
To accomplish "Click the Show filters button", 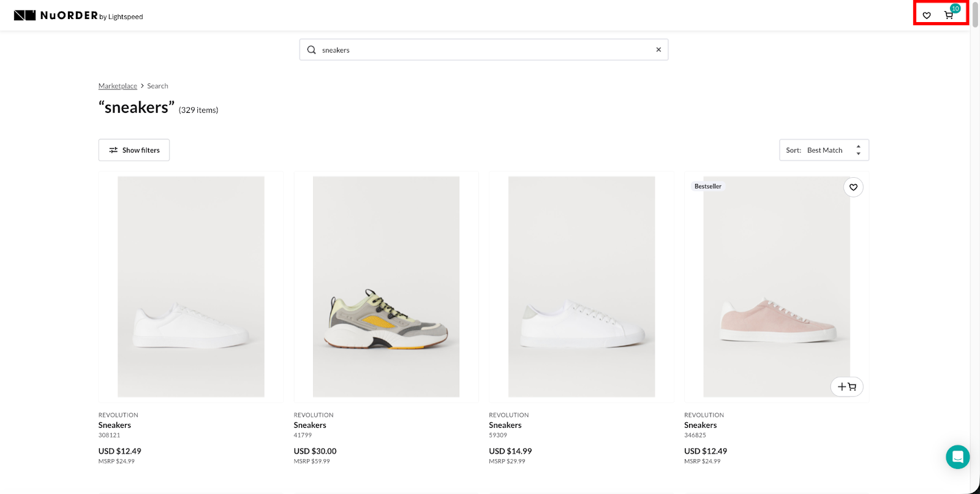I will [134, 150].
